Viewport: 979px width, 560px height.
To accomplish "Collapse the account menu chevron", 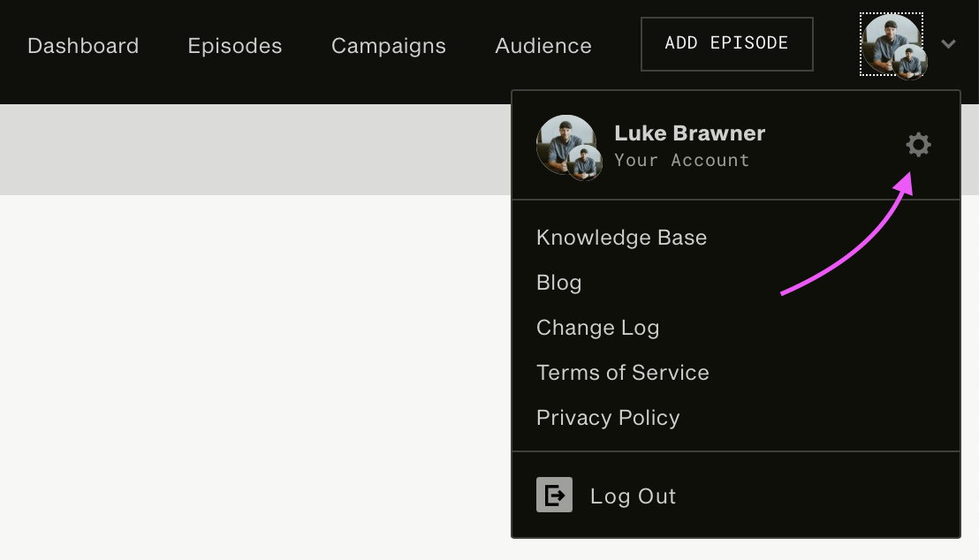I will 948,43.
